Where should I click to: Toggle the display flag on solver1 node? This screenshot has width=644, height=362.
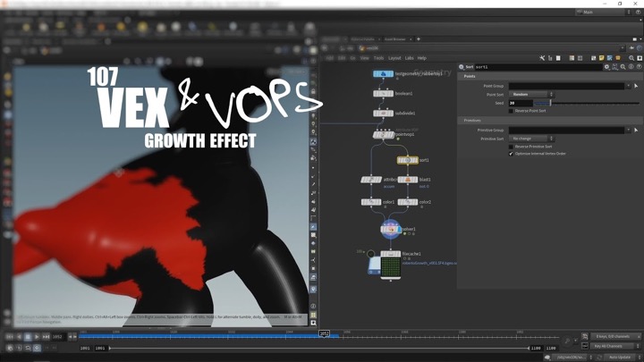pos(398,229)
